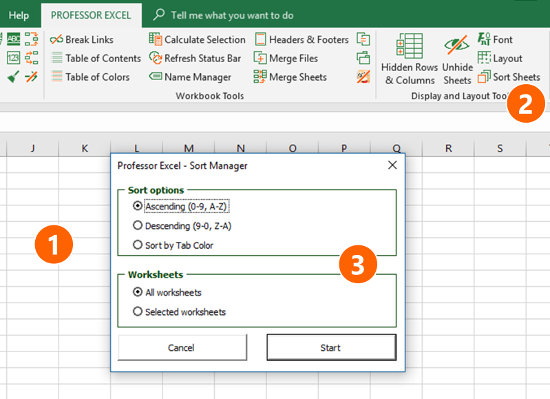Click the Sort options group heading
This screenshot has height=399, width=550.
[x=156, y=190]
